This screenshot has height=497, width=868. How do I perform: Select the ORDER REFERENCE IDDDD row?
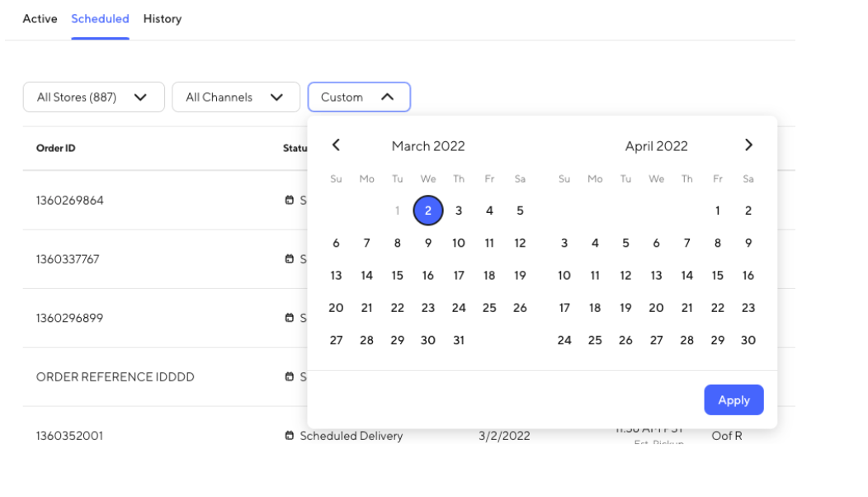116,377
